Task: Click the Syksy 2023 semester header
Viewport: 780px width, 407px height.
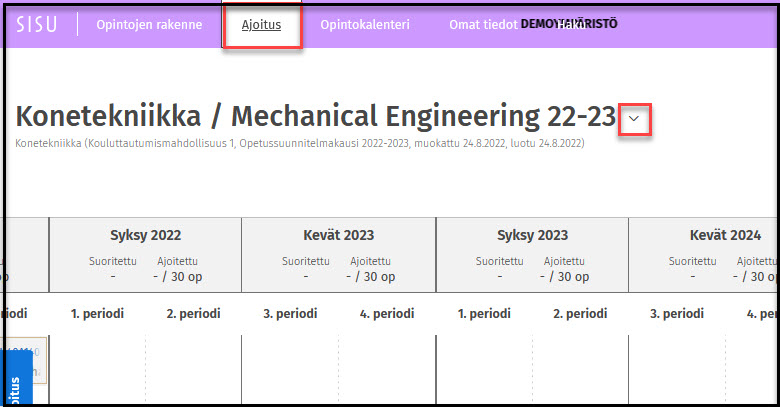Action: [532, 235]
